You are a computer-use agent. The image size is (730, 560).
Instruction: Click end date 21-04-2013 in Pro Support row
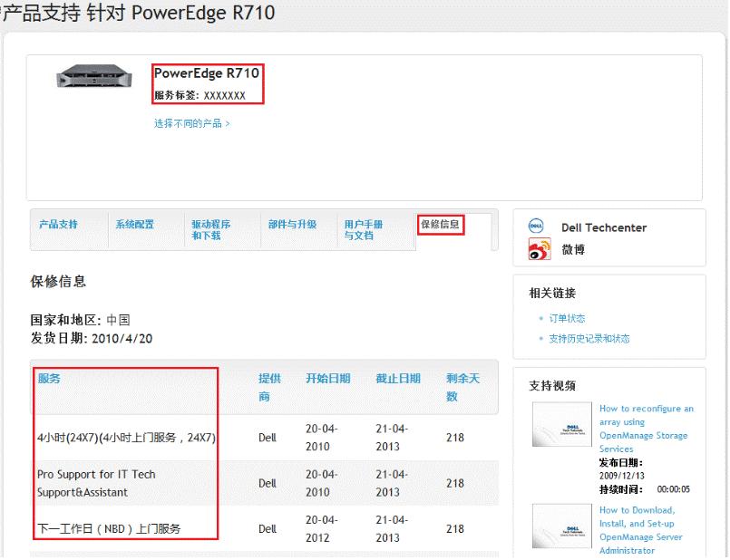coord(392,483)
